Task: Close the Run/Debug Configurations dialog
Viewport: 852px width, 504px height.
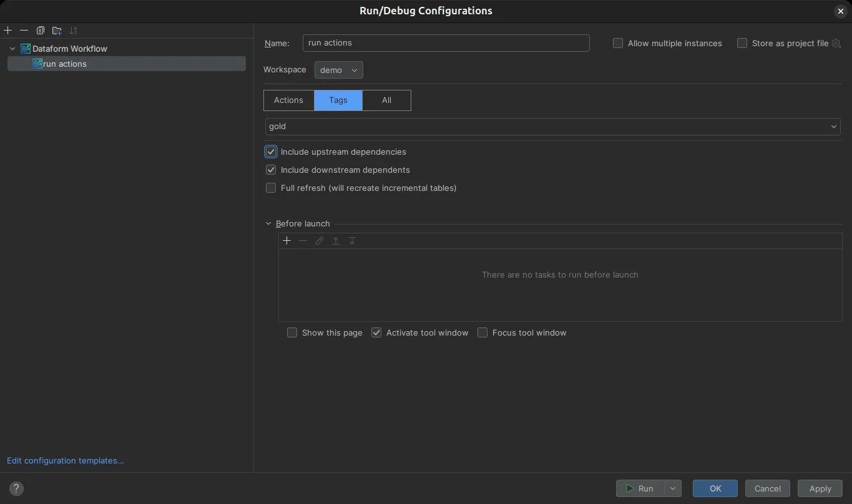Action: click(840, 11)
